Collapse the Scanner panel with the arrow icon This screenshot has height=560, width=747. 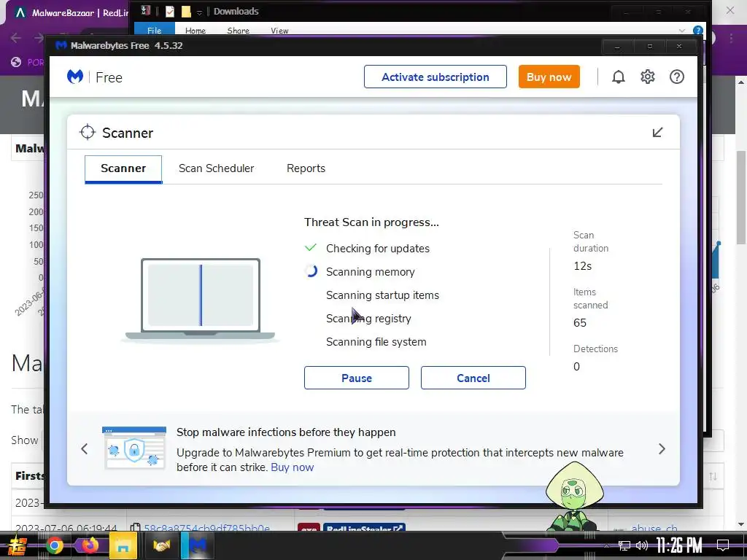(x=657, y=133)
